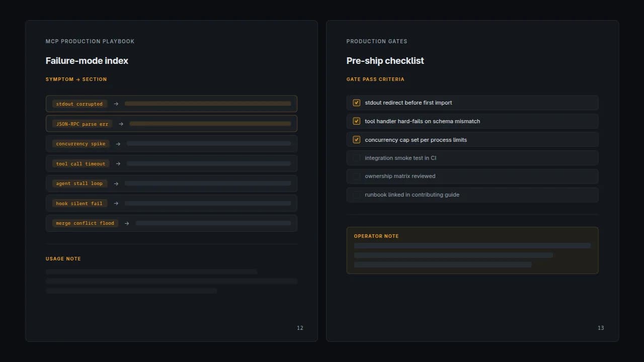Screen dimensions: 644x362
Task: Click 'ownership matrix reviewed' text
Action: pos(400,176)
